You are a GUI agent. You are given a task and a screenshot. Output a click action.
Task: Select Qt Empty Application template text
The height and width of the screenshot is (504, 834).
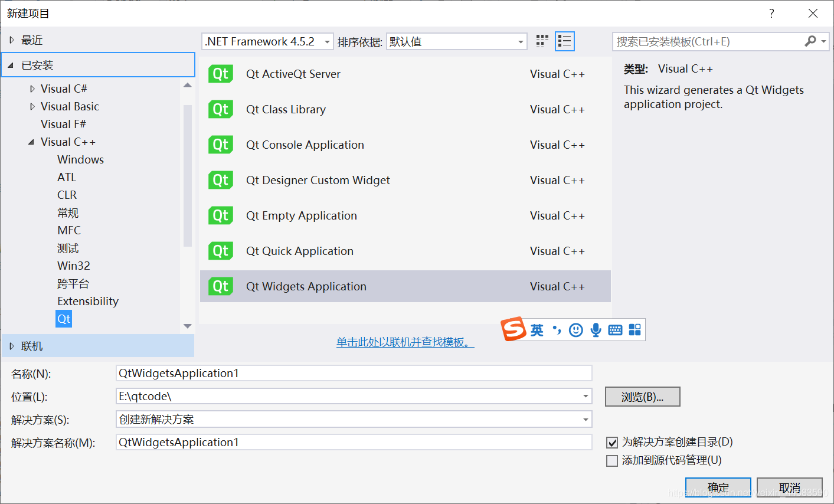click(302, 215)
